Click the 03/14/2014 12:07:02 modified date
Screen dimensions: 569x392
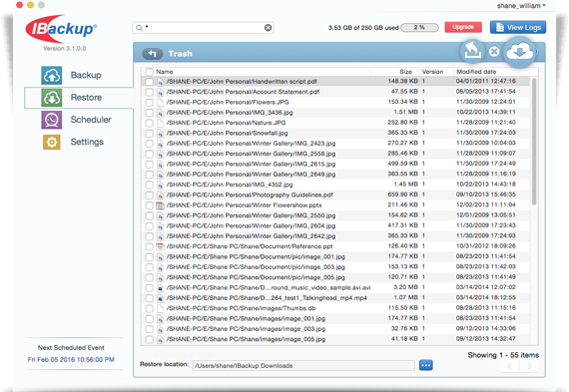tap(485, 287)
